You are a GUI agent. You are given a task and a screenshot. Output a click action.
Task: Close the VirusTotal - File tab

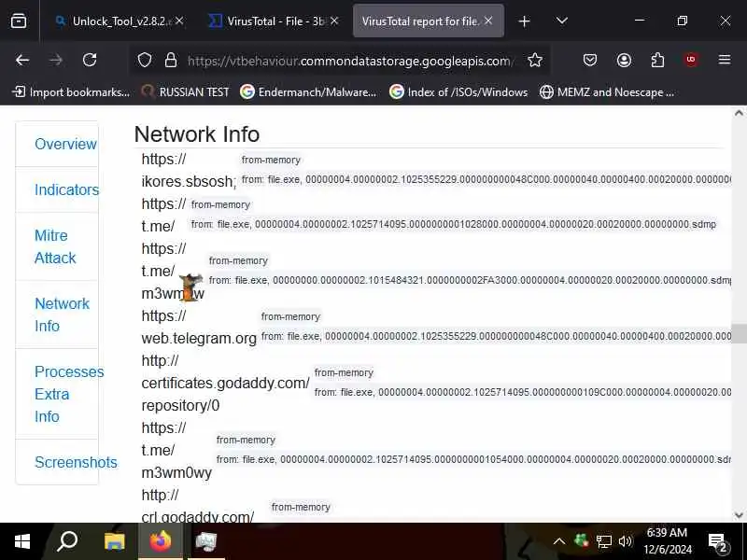click(334, 21)
